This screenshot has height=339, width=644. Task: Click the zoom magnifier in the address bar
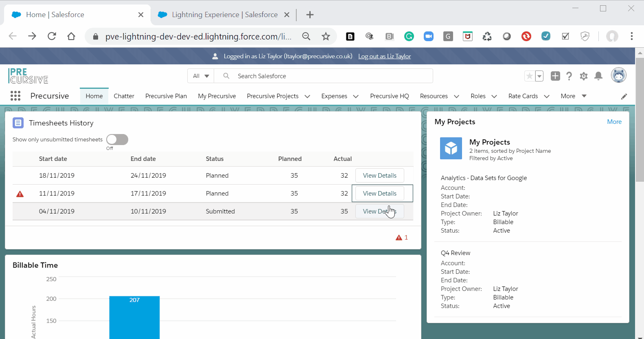306,36
